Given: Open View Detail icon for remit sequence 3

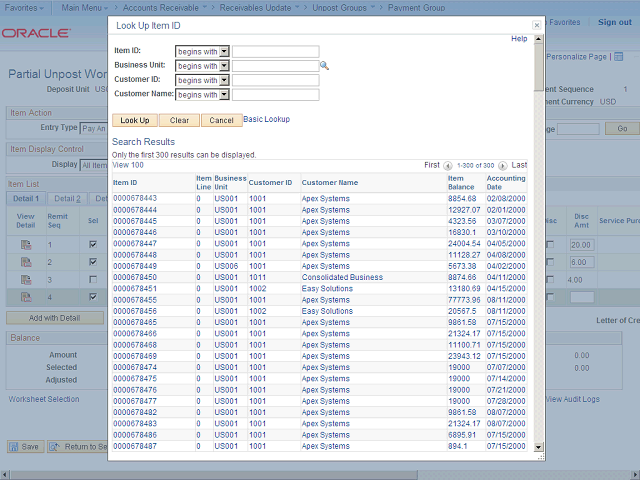Looking at the screenshot, I should [x=26, y=279].
